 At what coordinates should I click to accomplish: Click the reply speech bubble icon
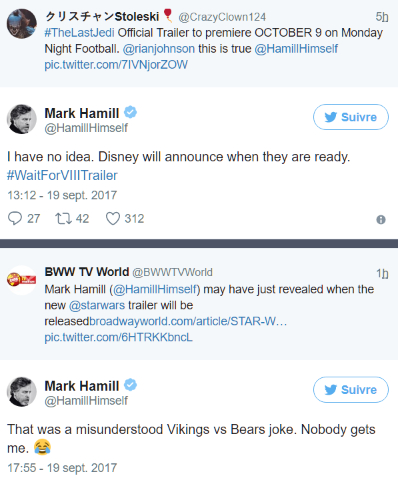coord(15,219)
